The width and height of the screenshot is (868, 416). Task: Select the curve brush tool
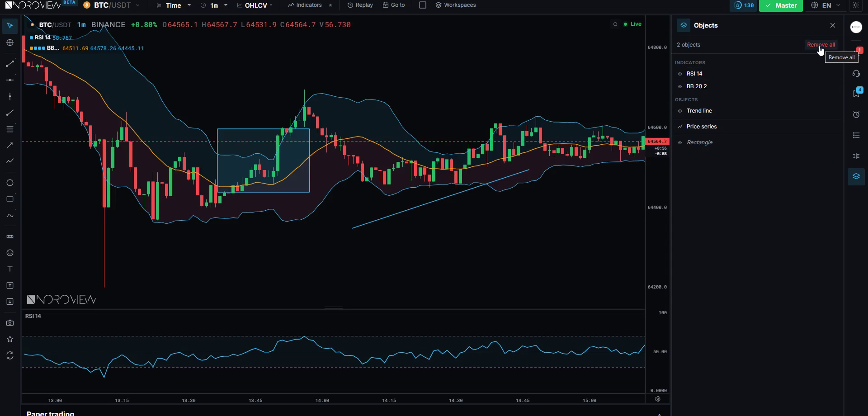[x=10, y=216]
